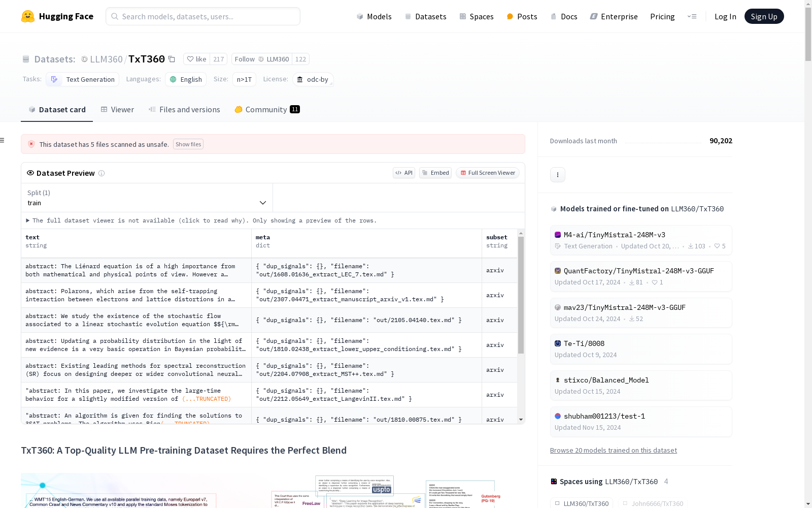Click the scroll down arrow of preview table
This screenshot has width=812, height=508.
click(521, 420)
